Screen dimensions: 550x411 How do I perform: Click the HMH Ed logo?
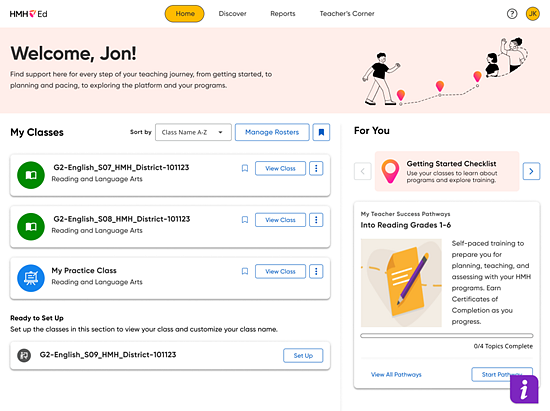tap(28, 14)
